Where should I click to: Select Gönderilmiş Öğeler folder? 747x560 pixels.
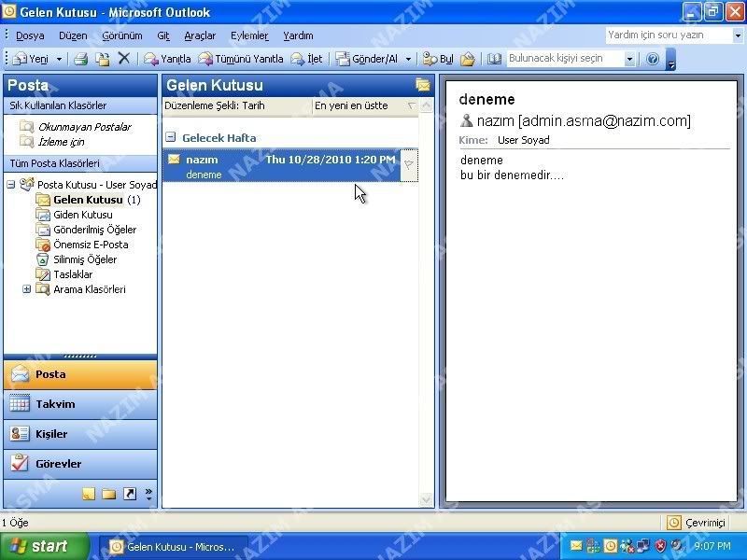(95, 230)
